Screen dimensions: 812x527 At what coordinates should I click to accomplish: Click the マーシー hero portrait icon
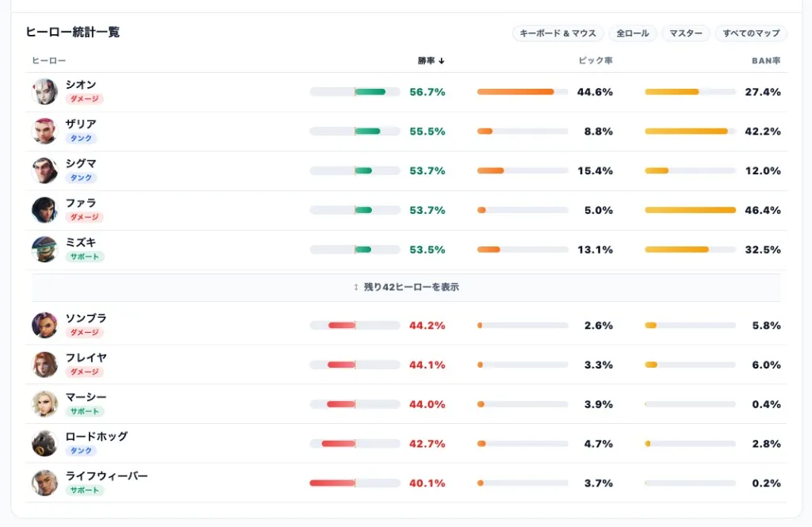(x=44, y=404)
